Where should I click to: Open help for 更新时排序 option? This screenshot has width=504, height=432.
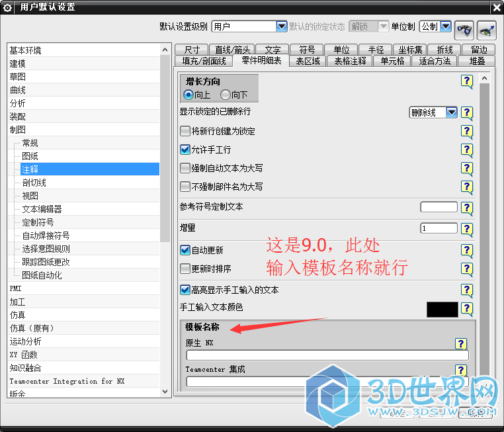click(x=467, y=269)
